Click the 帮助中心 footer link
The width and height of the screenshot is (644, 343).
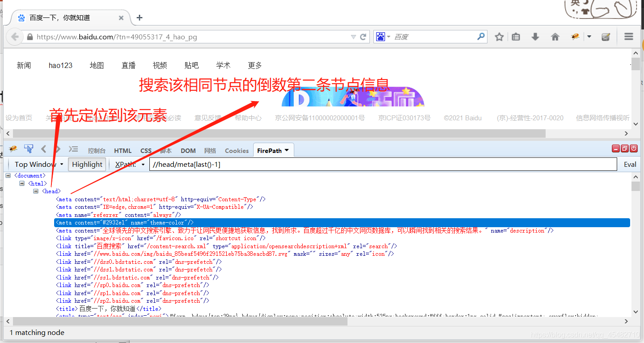point(248,118)
